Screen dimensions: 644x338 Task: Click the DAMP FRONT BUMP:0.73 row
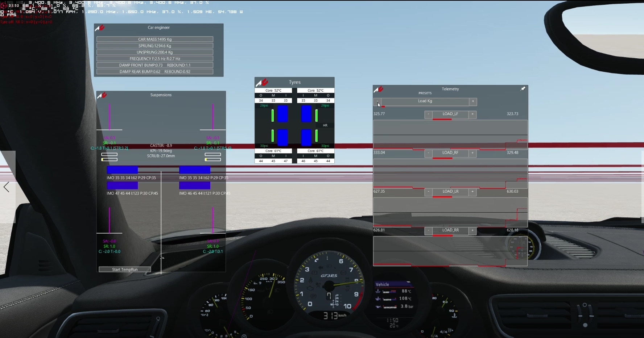[155, 65]
